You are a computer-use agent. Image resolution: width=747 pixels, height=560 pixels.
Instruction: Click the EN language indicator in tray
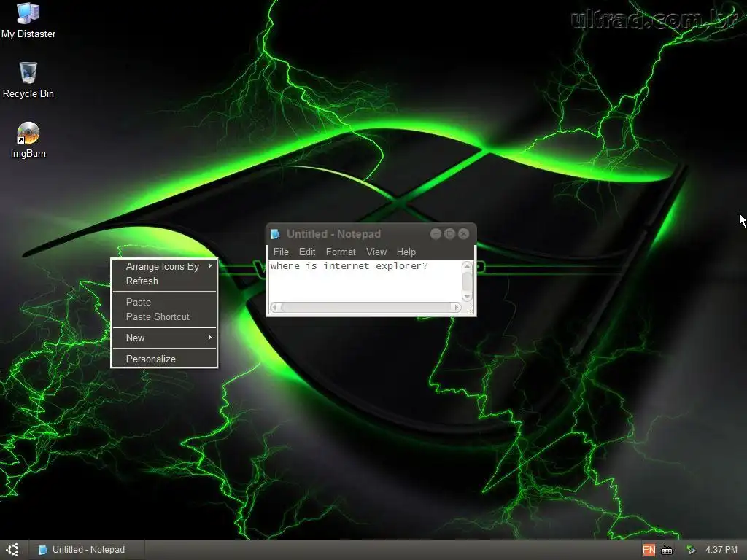[x=649, y=550]
